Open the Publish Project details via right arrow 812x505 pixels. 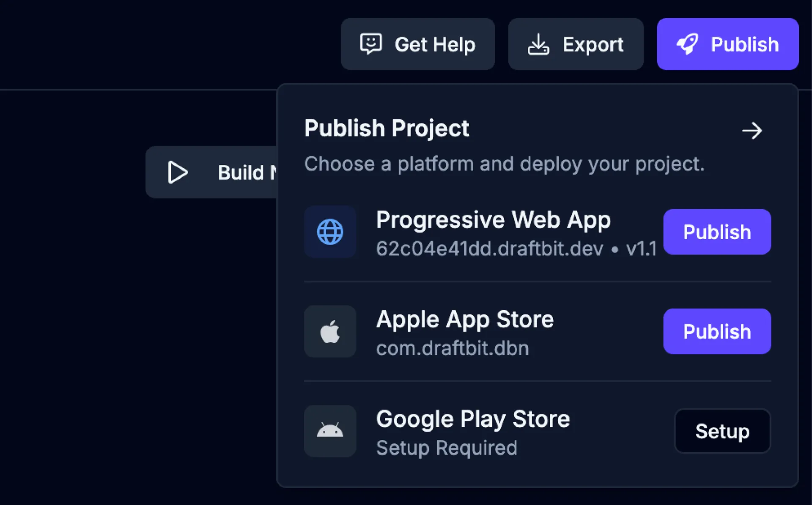(753, 131)
